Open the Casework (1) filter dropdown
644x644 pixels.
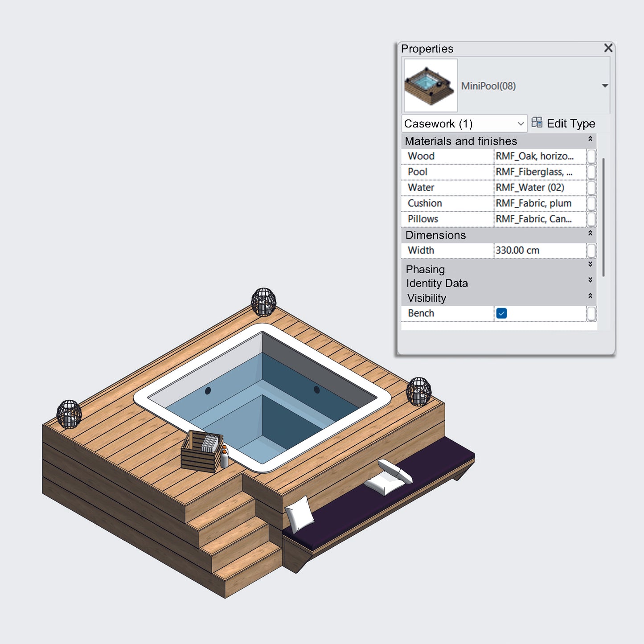tap(521, 123)
